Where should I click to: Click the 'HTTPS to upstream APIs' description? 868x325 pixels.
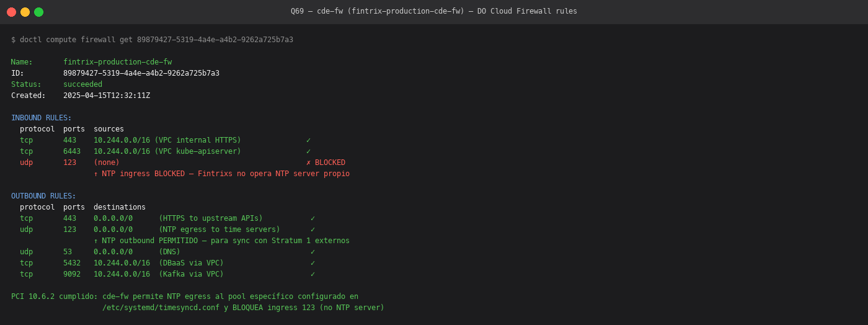pos(211,218)
